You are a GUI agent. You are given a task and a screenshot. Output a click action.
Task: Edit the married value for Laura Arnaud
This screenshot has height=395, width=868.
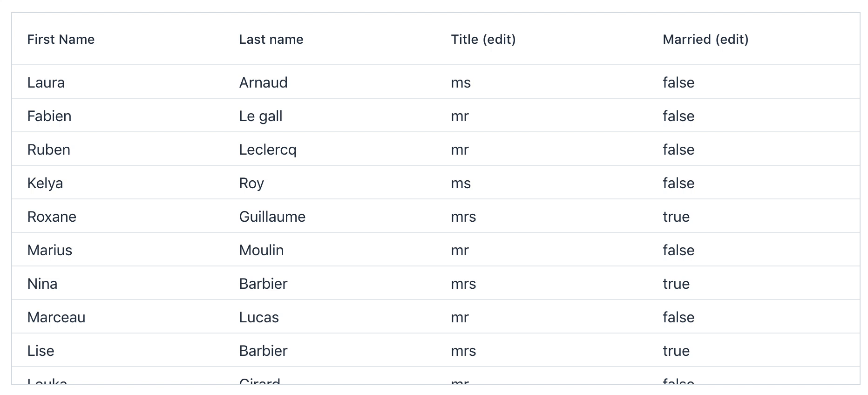coord(678,82)
